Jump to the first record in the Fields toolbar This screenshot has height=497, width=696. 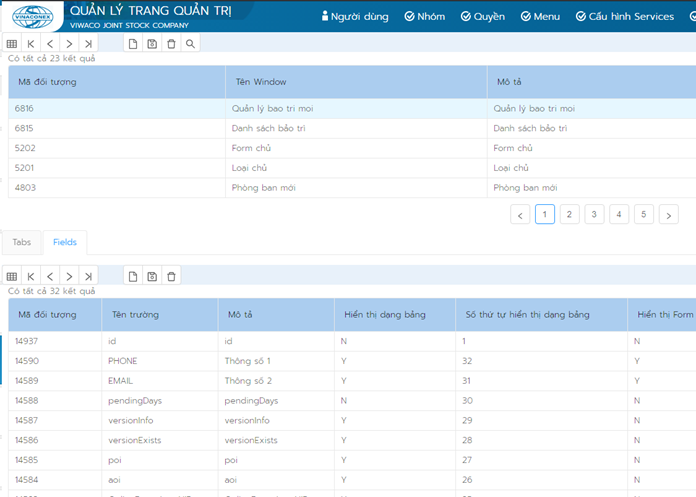pos(31,276)
